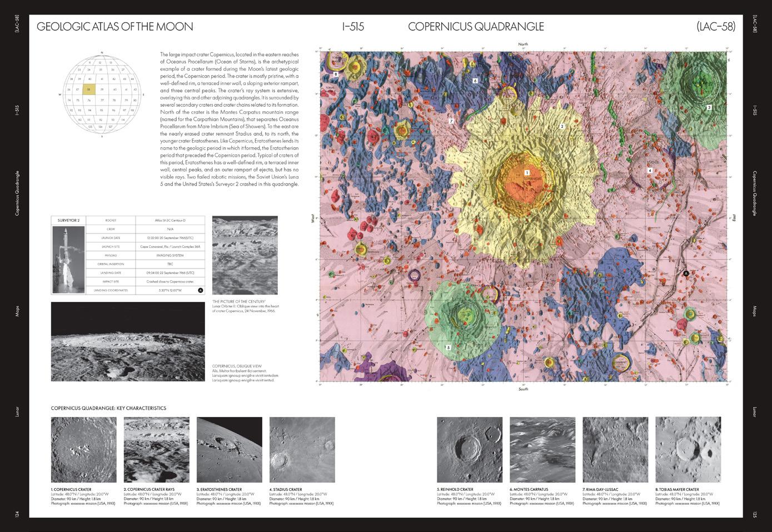This screenshot has height=532, width=772.
Task: Select map marker 2 in the yellow ejecta
Action: point(562,126)
